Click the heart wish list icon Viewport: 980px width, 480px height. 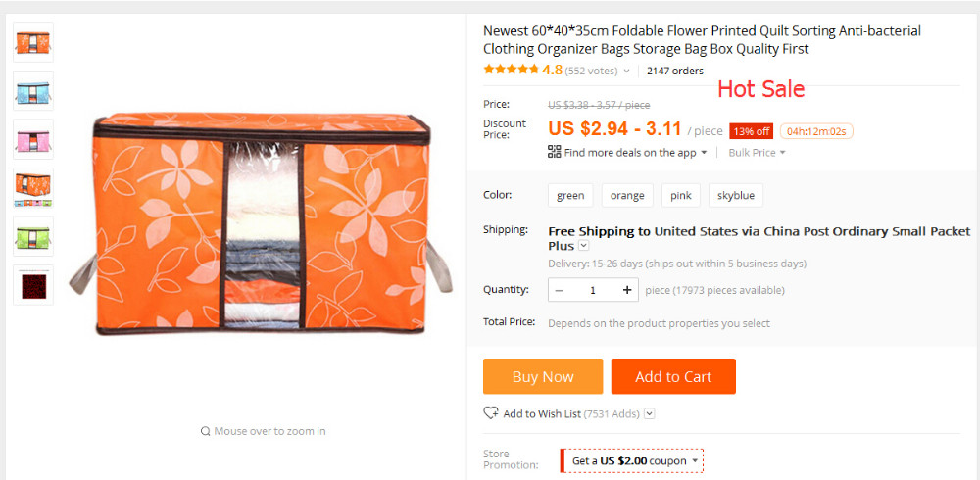coord(491,413)
